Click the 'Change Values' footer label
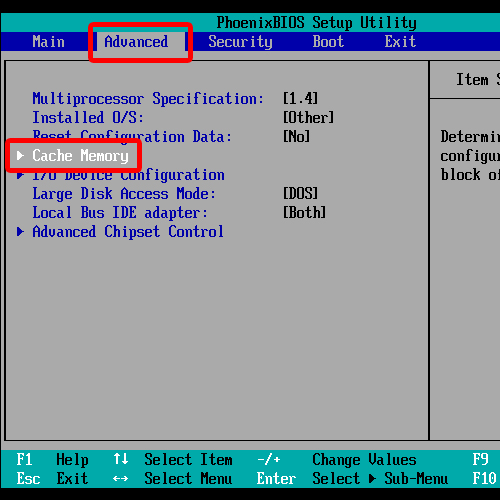 pos(364,460)
